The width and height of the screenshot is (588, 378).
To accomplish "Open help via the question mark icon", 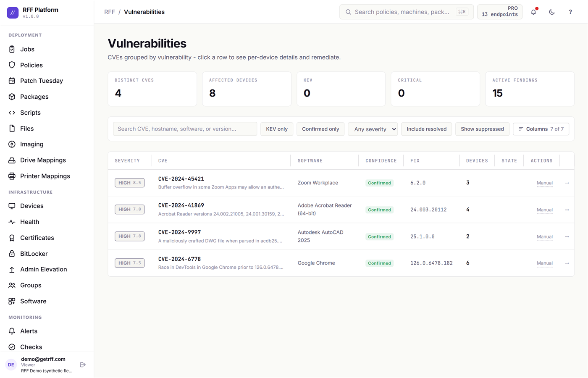I will click(x=570, y=12).
